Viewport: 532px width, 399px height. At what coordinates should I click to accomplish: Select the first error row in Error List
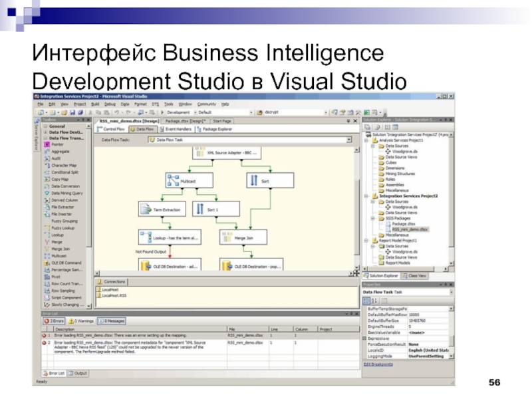tap(201, 336)
